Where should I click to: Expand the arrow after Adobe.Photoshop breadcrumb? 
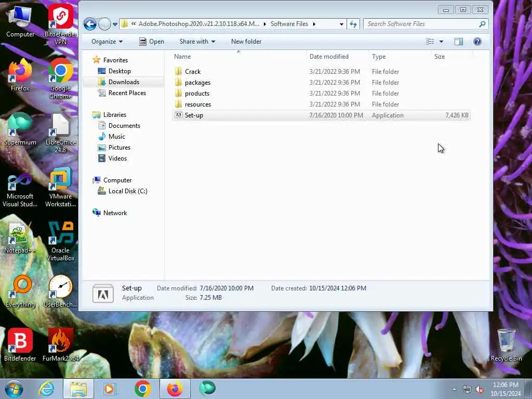(x=264, y=24)
